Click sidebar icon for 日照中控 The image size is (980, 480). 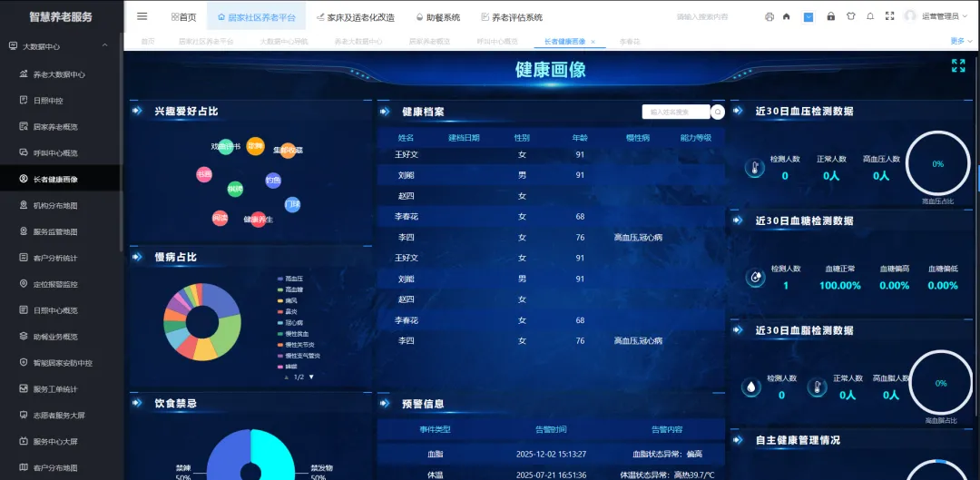[24, 100]
